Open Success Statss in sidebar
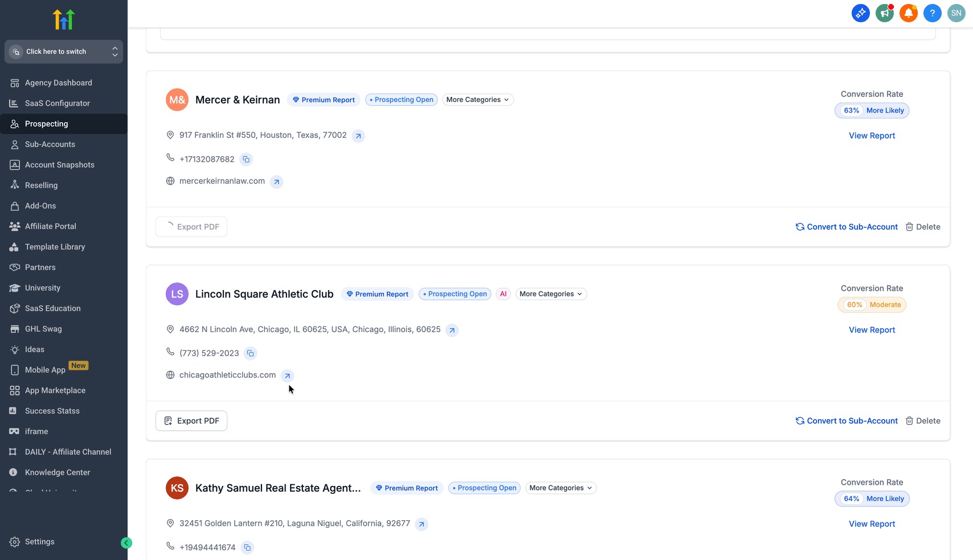This screenshot has height=560, width=973. click(x=64, y=411)
